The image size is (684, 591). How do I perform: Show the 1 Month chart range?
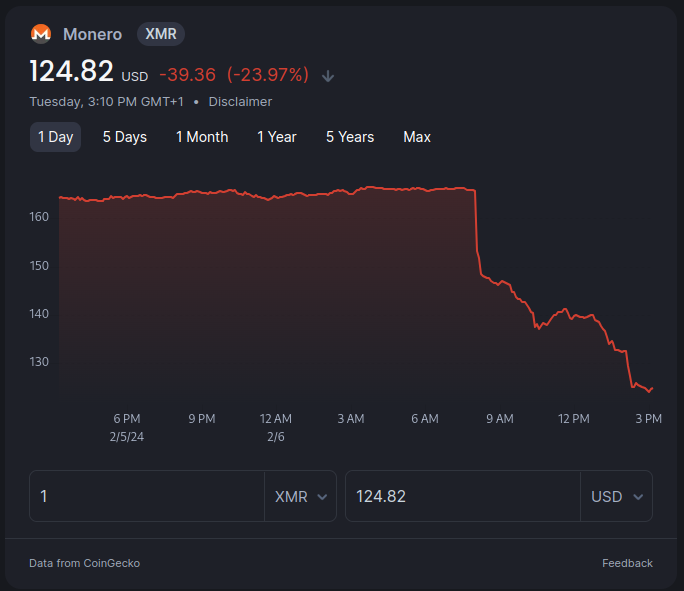coord(202,137)
